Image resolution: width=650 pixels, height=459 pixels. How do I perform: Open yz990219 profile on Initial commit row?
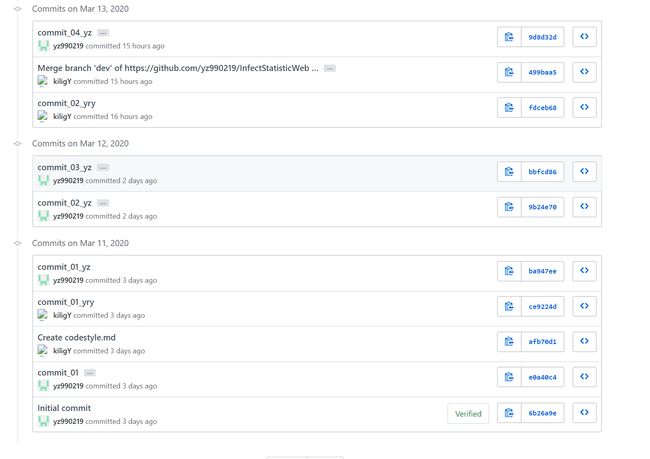pos(68,421)
